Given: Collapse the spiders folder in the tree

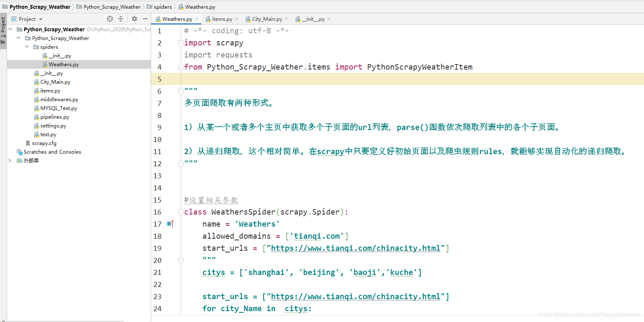Looking at the screenshot, I should [x=27, y=47].
